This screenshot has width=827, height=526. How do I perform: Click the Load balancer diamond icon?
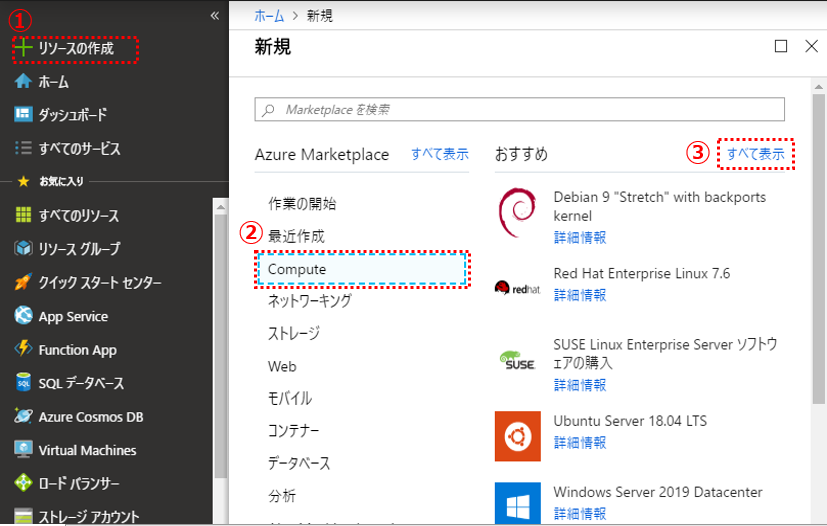[x=23, y=483]
